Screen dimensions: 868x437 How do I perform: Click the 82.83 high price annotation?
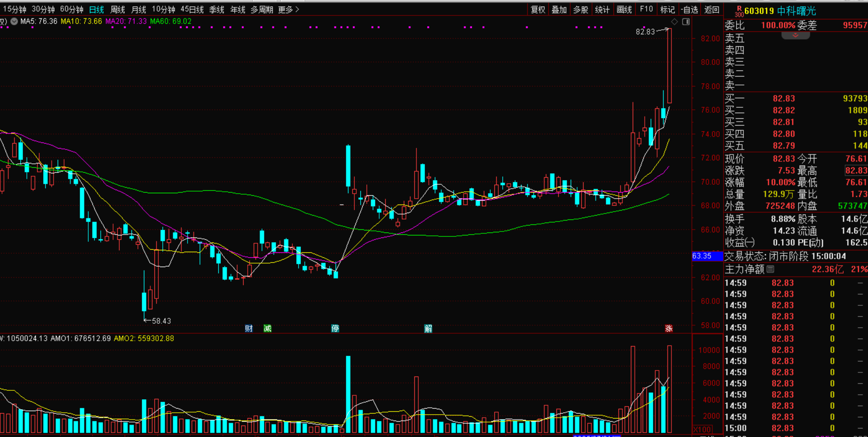(x=645, y=32)
